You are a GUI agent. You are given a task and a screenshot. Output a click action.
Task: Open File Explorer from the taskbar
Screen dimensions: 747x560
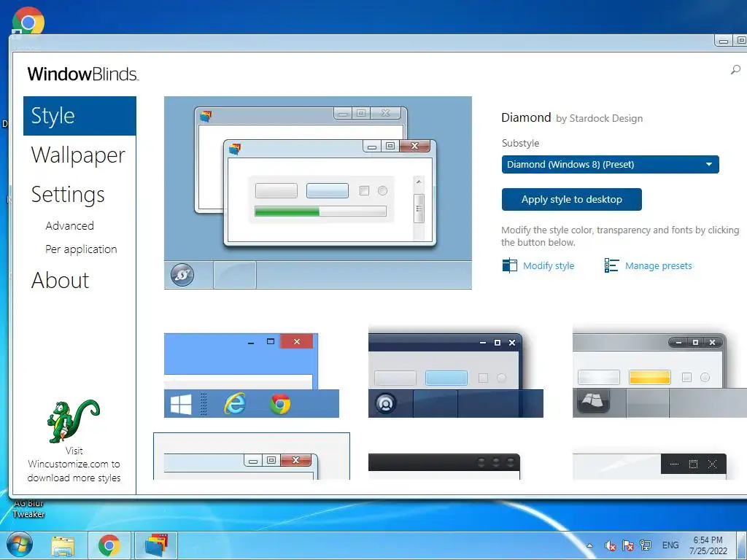[x=63, y=545]
